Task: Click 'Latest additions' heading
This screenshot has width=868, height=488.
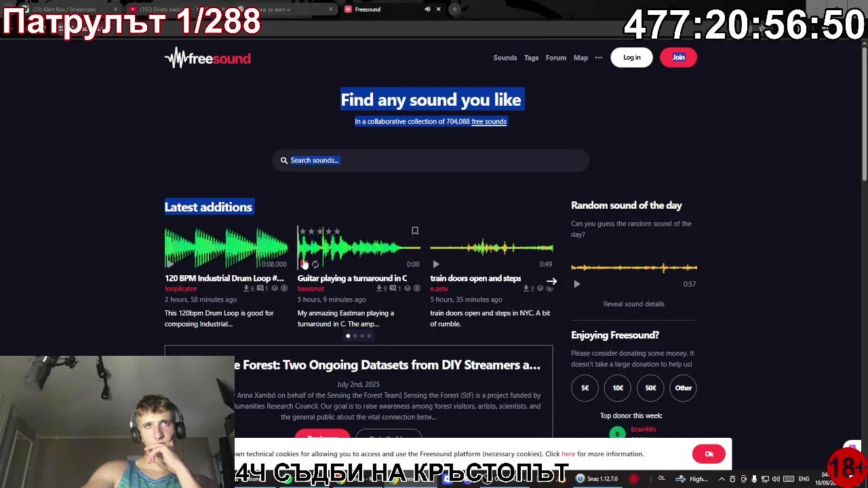Action: [208, 207]
